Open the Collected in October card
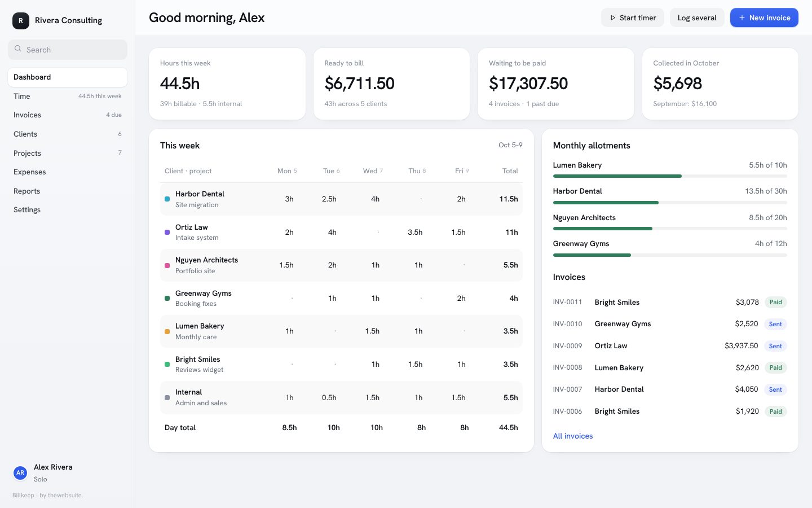 (720, 84)
